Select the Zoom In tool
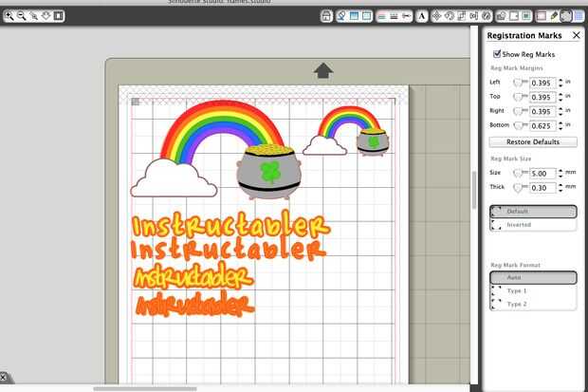588x392 pixels. tap(9, 16)
